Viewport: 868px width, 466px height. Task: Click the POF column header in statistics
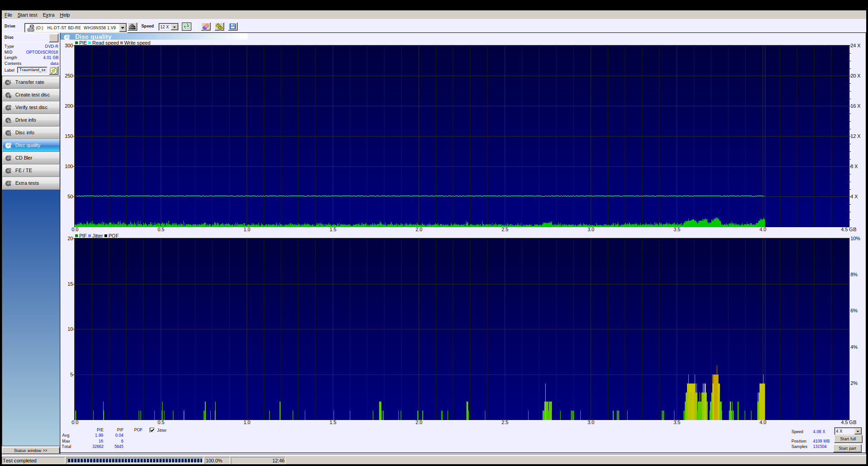pos(138,430)
